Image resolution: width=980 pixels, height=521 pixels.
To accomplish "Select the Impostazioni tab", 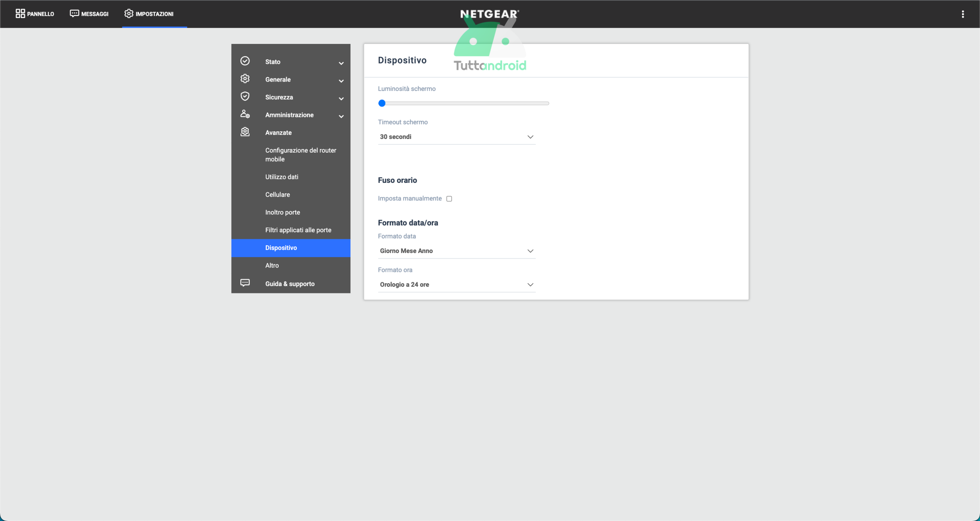I will [x=149, y=14].
